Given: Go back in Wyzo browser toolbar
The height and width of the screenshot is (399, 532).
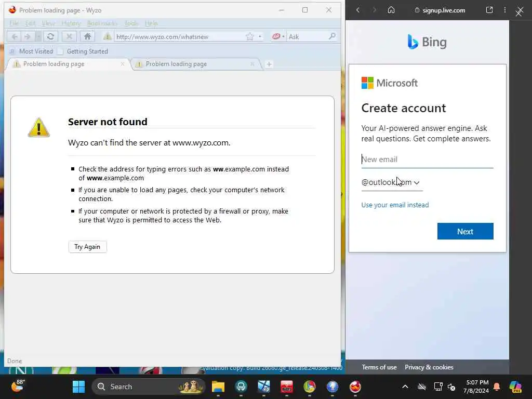Looking at the screenshot, I should point(15,37).
